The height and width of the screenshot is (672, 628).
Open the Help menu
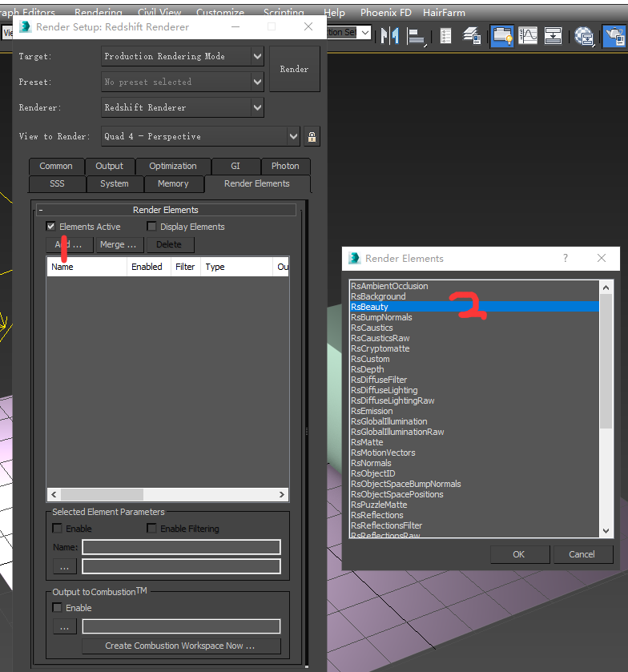[334, 13]
